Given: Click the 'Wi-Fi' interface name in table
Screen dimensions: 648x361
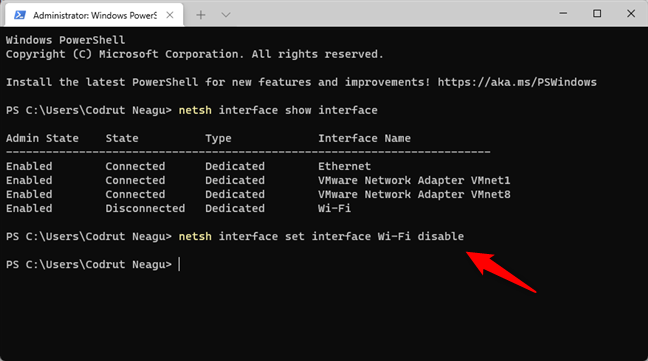Looking at the screenshot, I should (334, 209).
